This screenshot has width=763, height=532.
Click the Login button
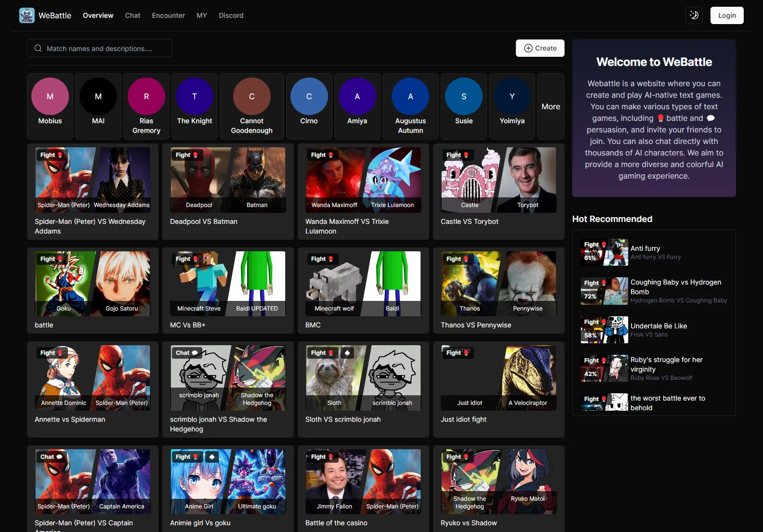(727, 15)
